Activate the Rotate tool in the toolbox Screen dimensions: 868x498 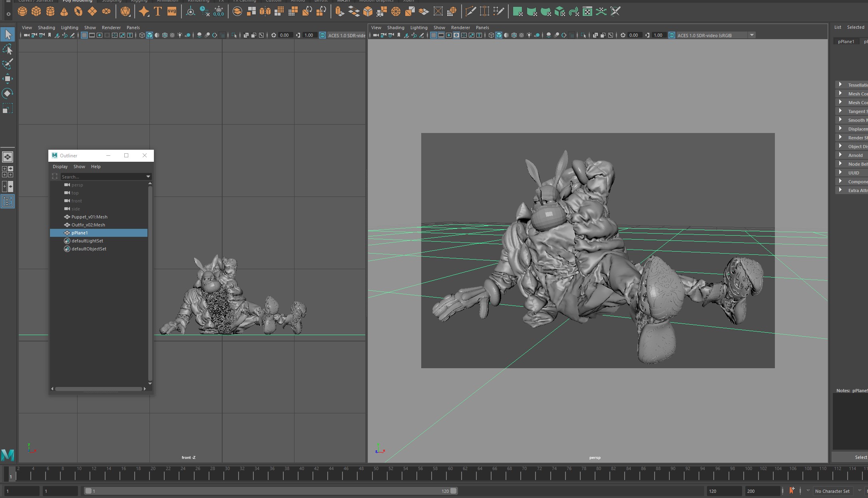(8, 93)
